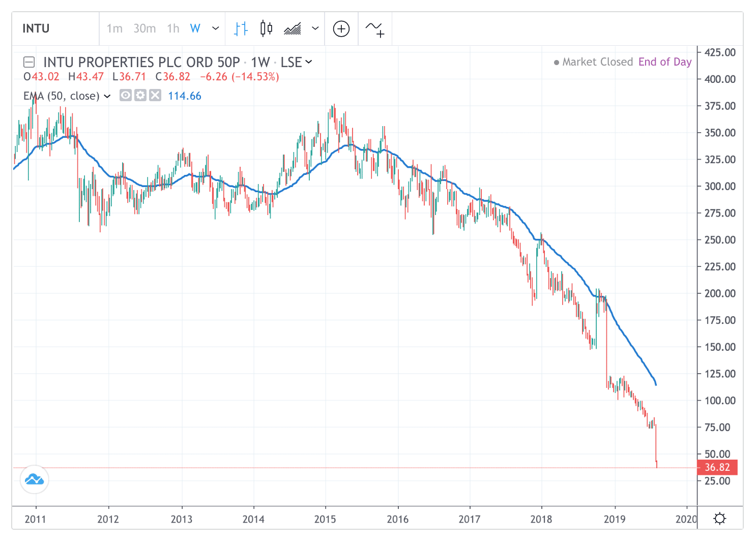Screen dimensions: 756x544
Task: Click the 2015 label on time axis
Action: 325,519
